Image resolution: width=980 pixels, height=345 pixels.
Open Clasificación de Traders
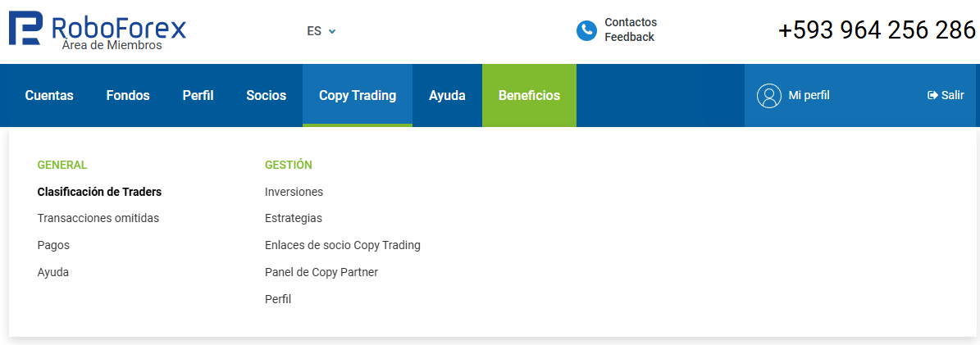pyautogui.click(x=99, y=192)
